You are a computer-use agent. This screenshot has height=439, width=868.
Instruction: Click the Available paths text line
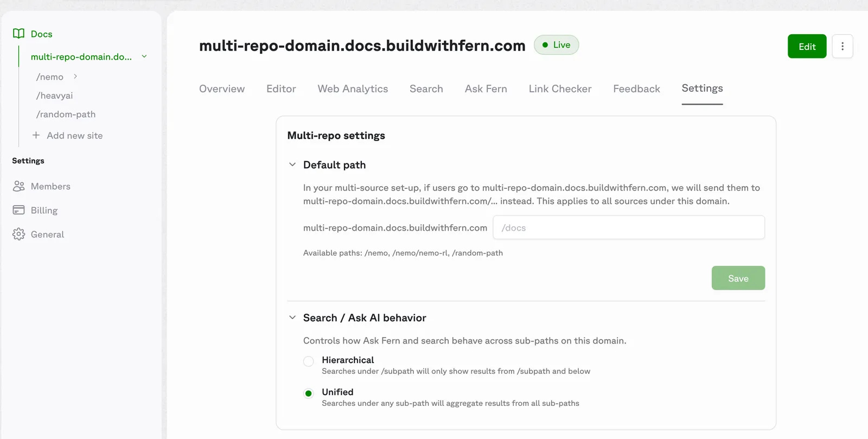click(x=403, y=253)
